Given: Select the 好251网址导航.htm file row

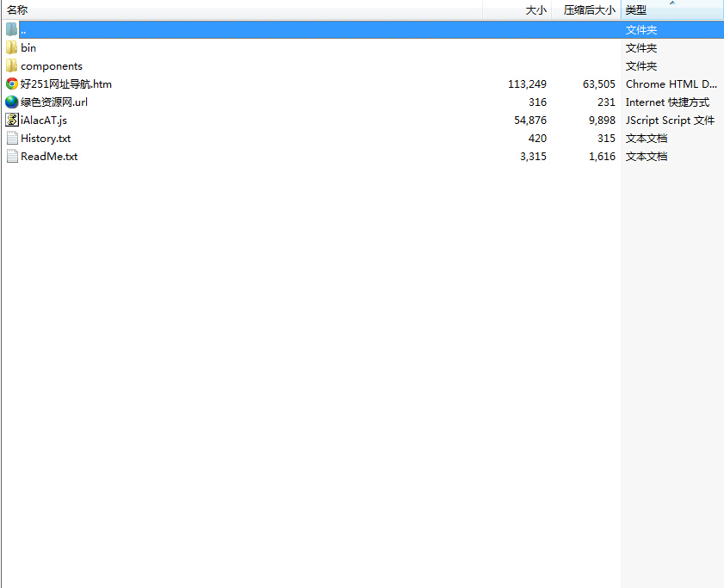Looking at the screenshot, I should (65, 84).
